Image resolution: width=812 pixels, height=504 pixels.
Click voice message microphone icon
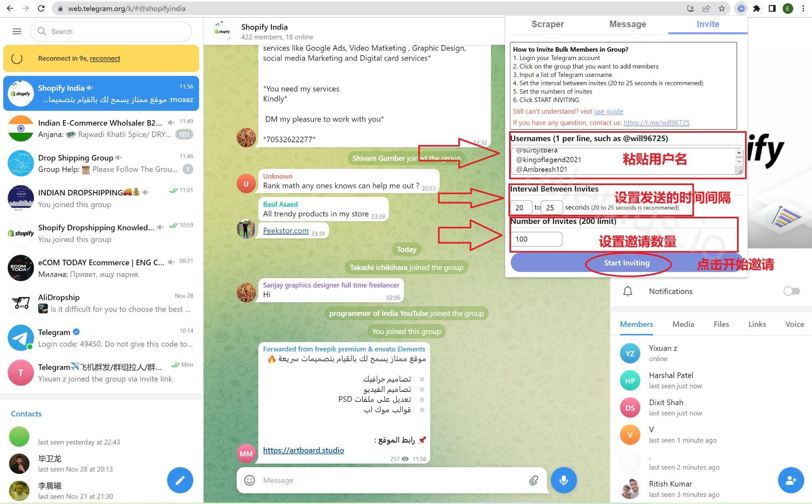(x=563, y=479)
